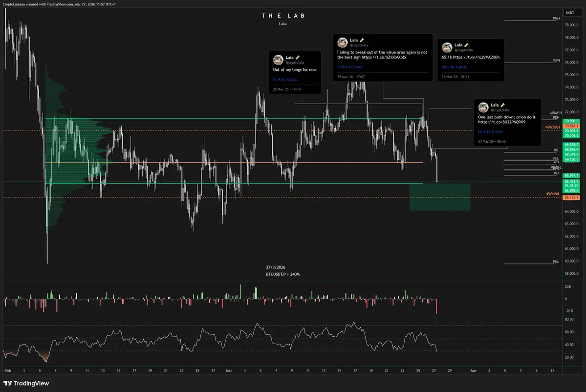The image size is (586, 392).
Task: Click the @cryptolala handle on the 65.1k post
Action: tap(464, 50)
